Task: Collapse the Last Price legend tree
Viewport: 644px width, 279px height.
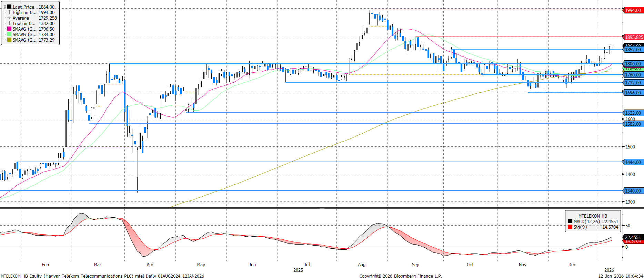Action: click(x=5, y=7)
